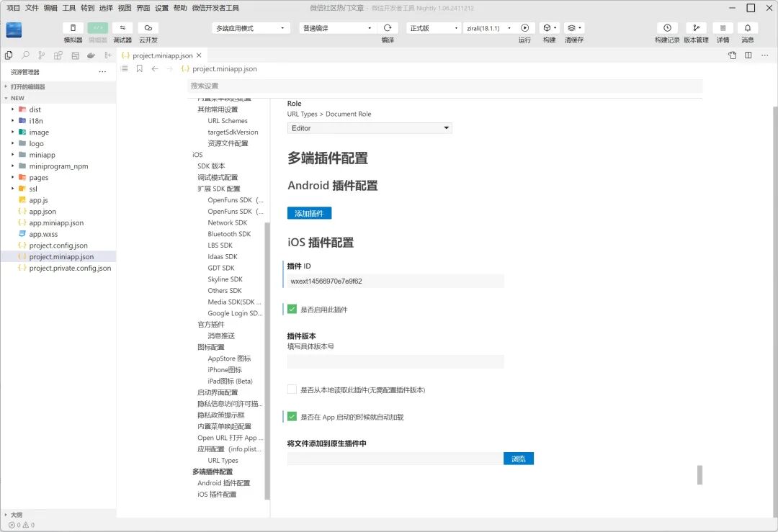Click the 浏览 browse button
The height and width of the screenshot is (532, 778).
[x=519, y=459]
